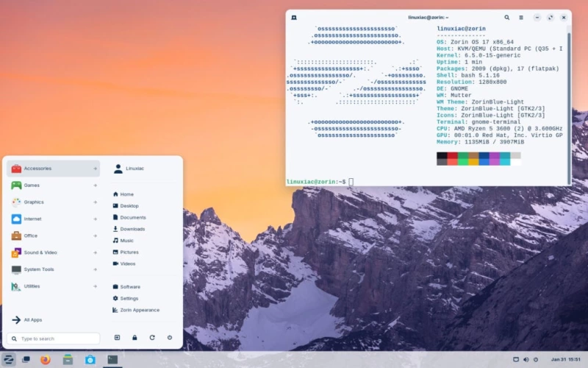588x368 pixels.
Task: Open the new tab icon in terminal header
Action: coord(294,17)
